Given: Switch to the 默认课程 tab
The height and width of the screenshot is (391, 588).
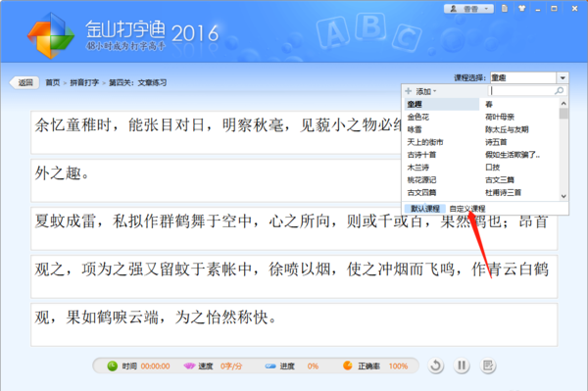Looking at the screenshot, I should tap(425, 209).
